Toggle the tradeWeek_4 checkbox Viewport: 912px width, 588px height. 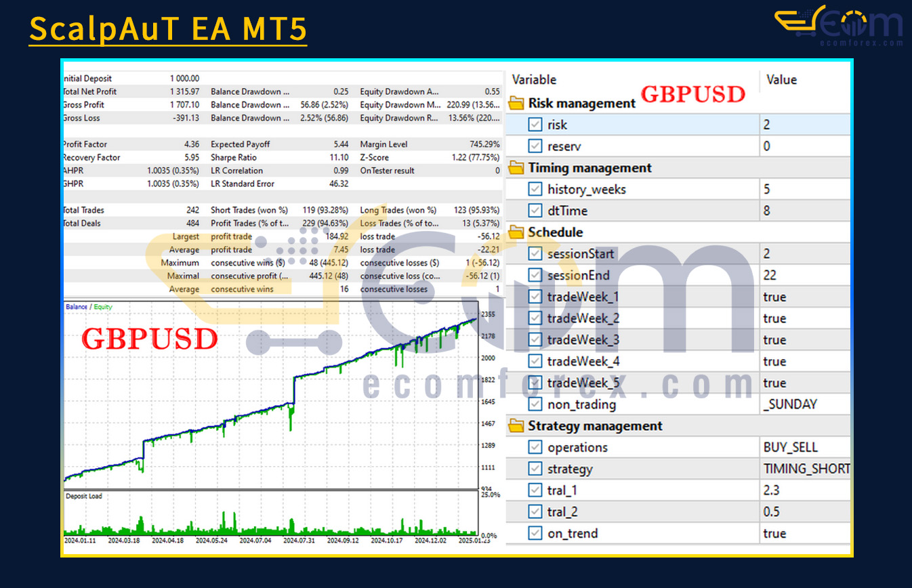[535, 362]
